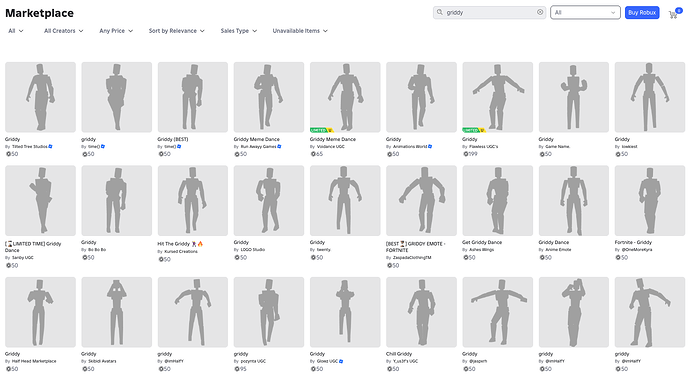Open limited Griddy thumbnail by Flawless UGC's

point(498,97)
